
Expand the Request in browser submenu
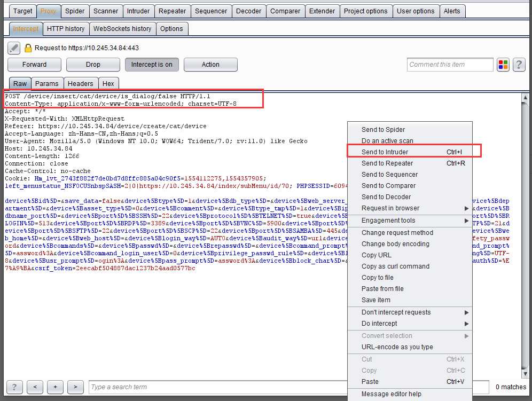[410, 208]
